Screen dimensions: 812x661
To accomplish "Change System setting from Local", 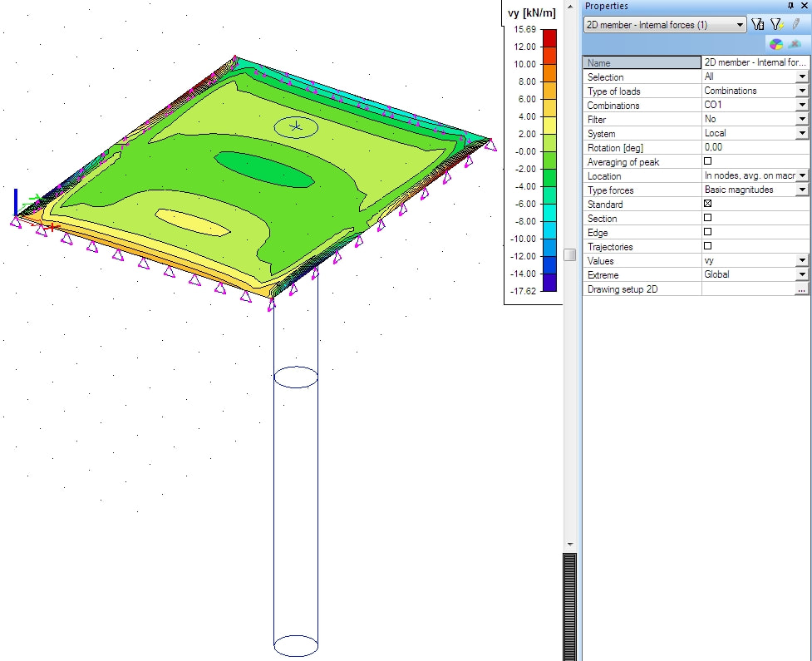I will click(x=800, y=133).
